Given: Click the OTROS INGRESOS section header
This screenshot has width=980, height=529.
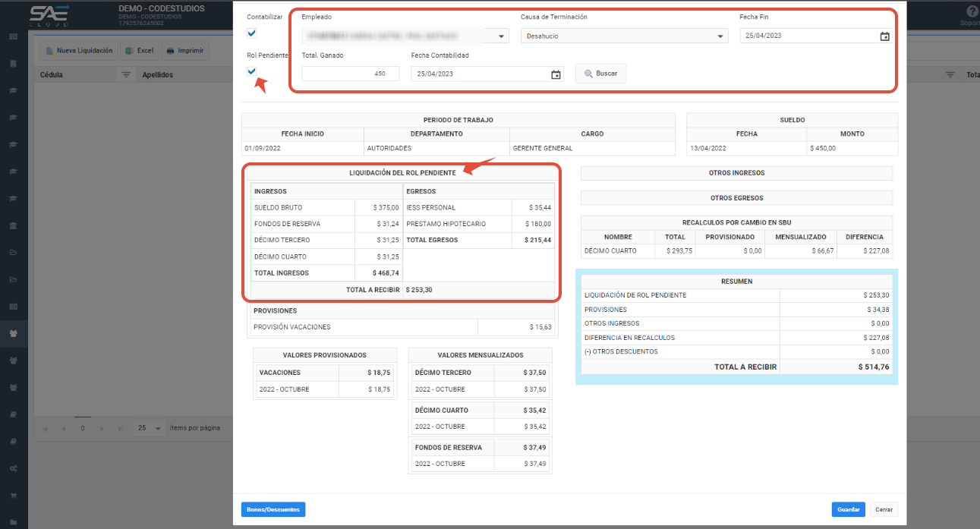Looking at the screenshot, I should tap(736, 173).
